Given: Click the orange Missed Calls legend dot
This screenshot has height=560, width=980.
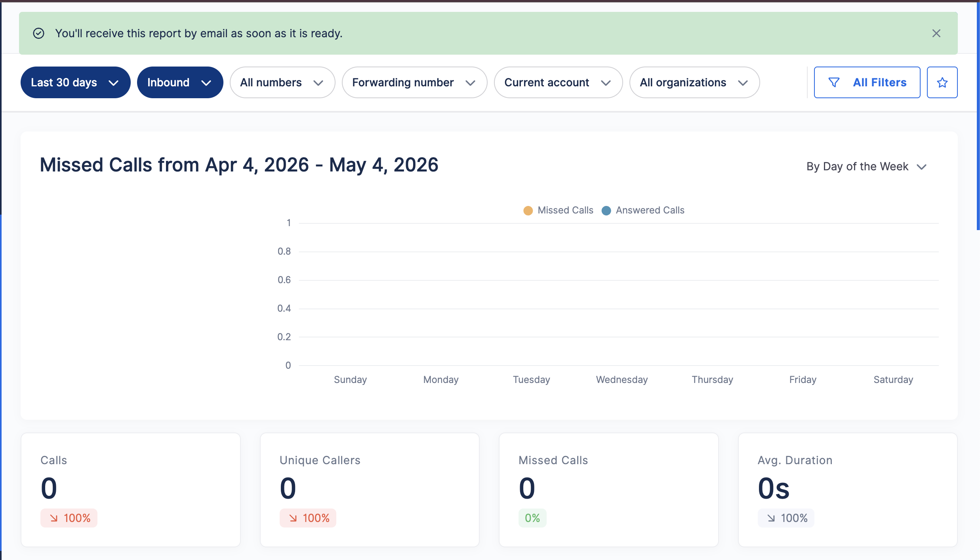Looking at the screenshot, I should coord(528,211).
